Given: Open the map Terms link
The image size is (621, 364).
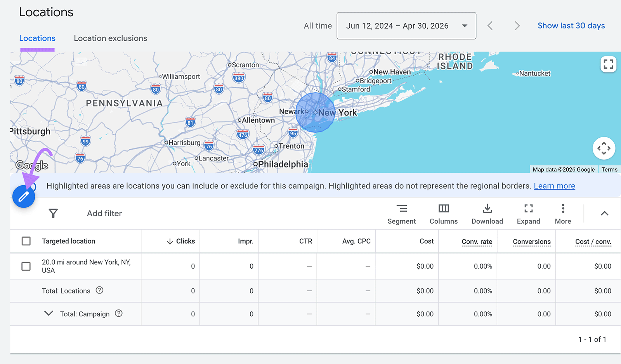Looking at the screenshot, I should (x=609, y=169).
